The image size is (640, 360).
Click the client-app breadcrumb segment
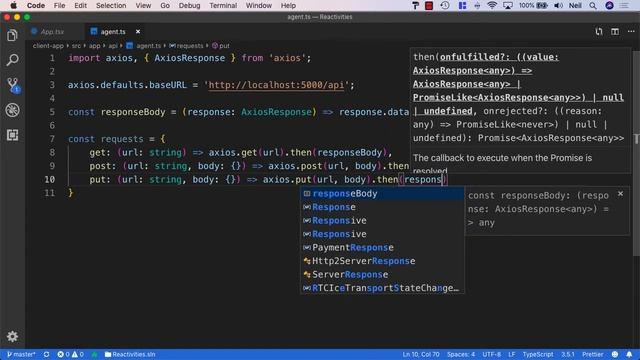click(x=48, y=46)
